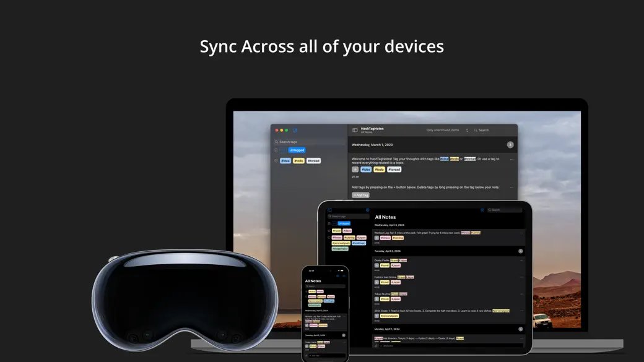Collapse the Wednesday, March 1, 2023 count badge
Screen dimensions: 644x362
(510, 144)
